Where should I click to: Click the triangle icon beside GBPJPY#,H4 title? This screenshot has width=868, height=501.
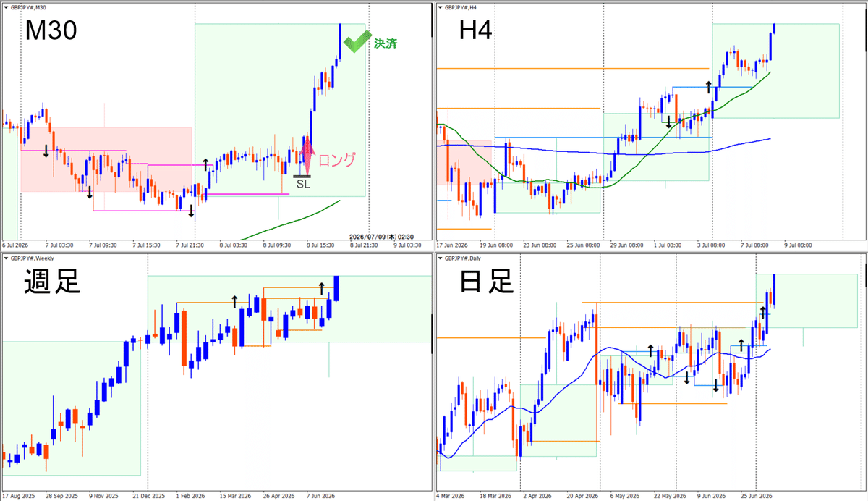pyautogui.click(x=439, y=6)
